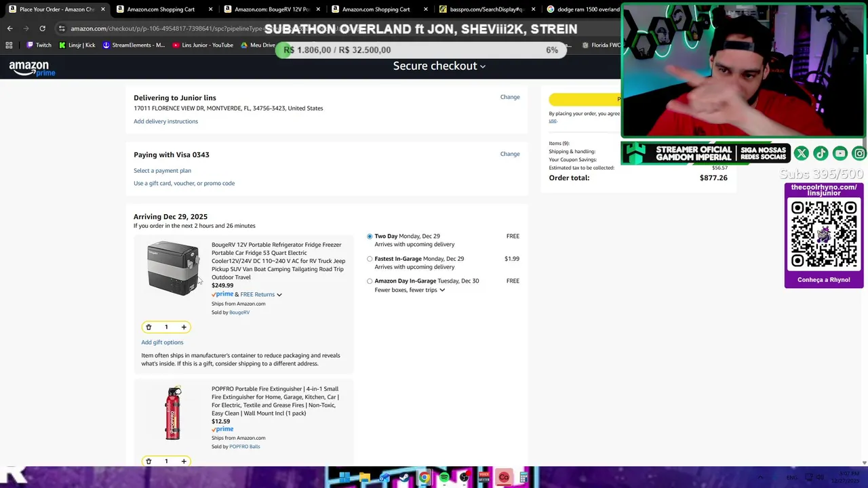Change the delivery address
Image resolution: width=868 pixels, height=488 pixels.
(510, 97)
